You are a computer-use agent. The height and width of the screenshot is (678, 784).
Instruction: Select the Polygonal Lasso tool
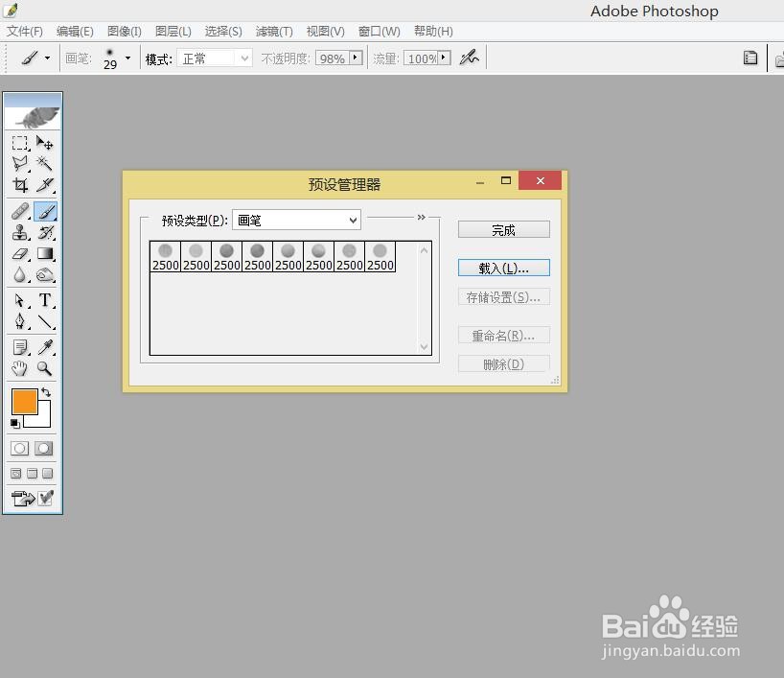pos(20,164)
